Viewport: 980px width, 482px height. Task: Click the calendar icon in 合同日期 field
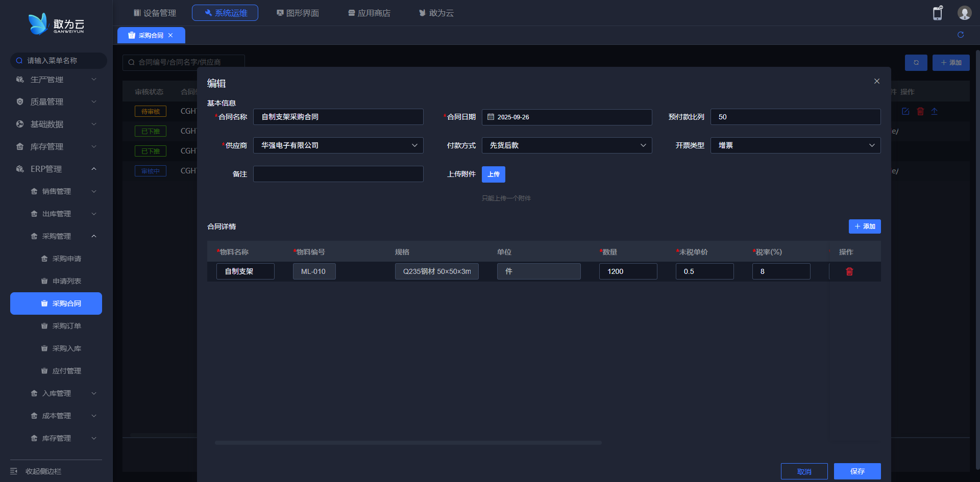[x=491, y=117]
